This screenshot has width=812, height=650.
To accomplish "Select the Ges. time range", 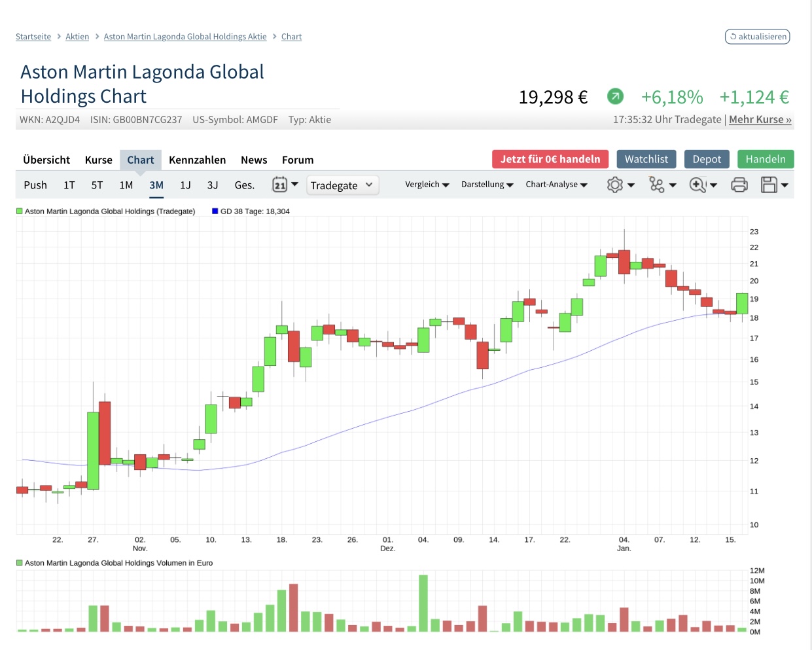I will pos(245,185).
